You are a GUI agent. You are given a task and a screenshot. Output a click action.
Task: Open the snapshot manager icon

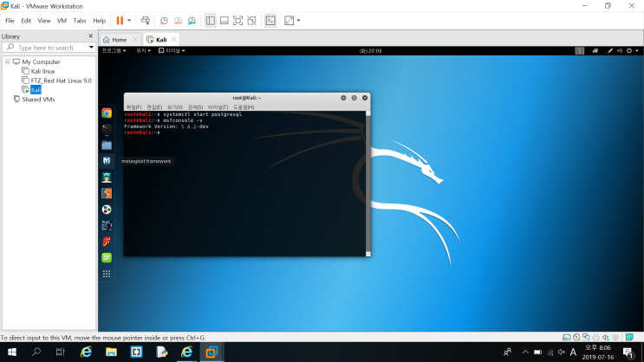point(192,21)
